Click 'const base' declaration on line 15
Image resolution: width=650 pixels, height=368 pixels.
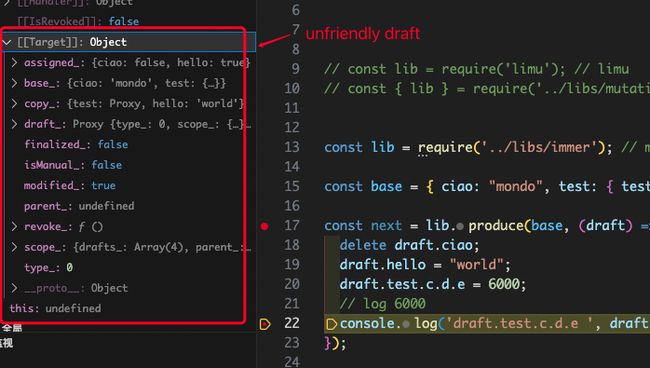pos(363,186)
